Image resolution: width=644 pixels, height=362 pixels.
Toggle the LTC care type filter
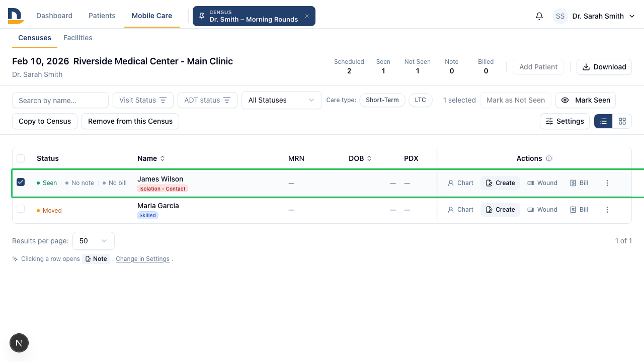coord(420,100)
